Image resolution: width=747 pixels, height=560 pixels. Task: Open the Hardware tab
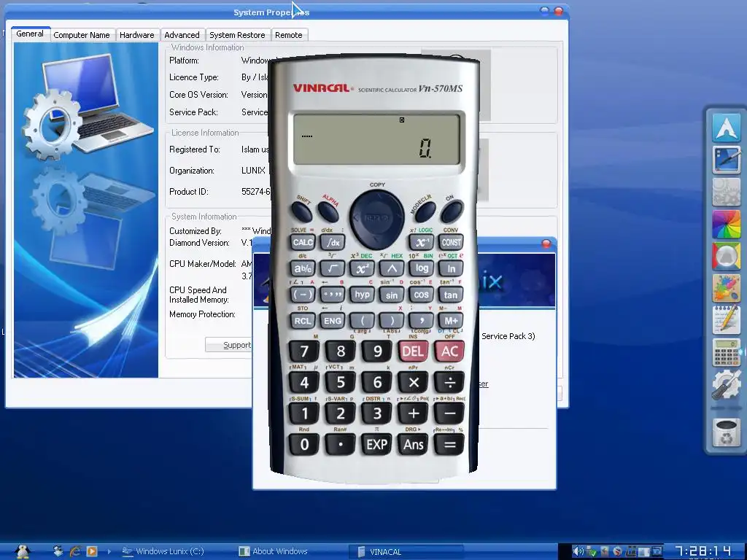click(x=136, y=35)
